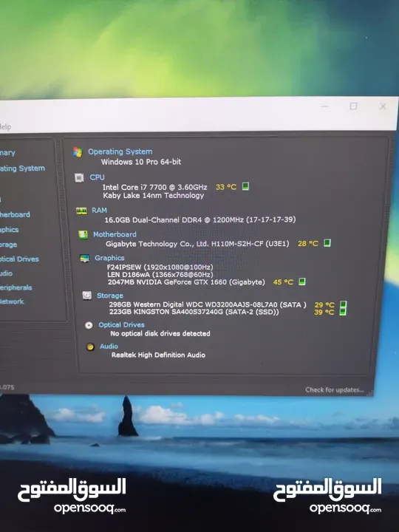The image size is (399, 532).
Task: Click Kaby Lake 14nm Technology text
Action: tap(154, 195)
